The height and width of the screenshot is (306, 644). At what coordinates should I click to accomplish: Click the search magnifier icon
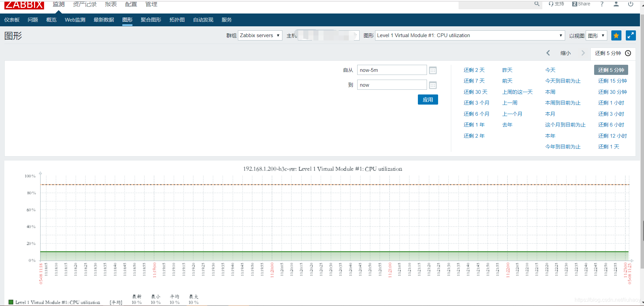pos(537,4)
